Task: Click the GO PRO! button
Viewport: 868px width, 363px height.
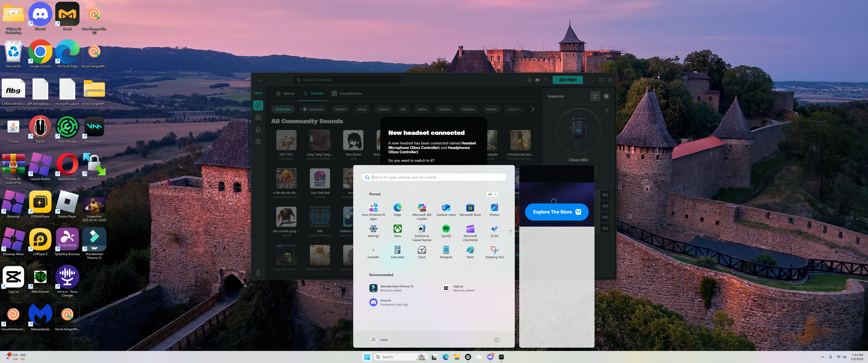Action: pos(567,80)
